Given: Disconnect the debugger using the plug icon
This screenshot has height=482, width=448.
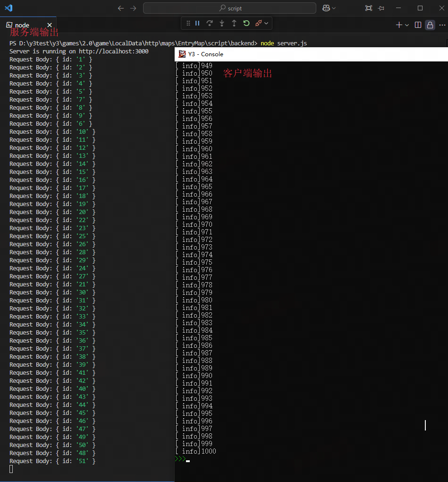Looking at the screenshot, I should pos(258,23).
